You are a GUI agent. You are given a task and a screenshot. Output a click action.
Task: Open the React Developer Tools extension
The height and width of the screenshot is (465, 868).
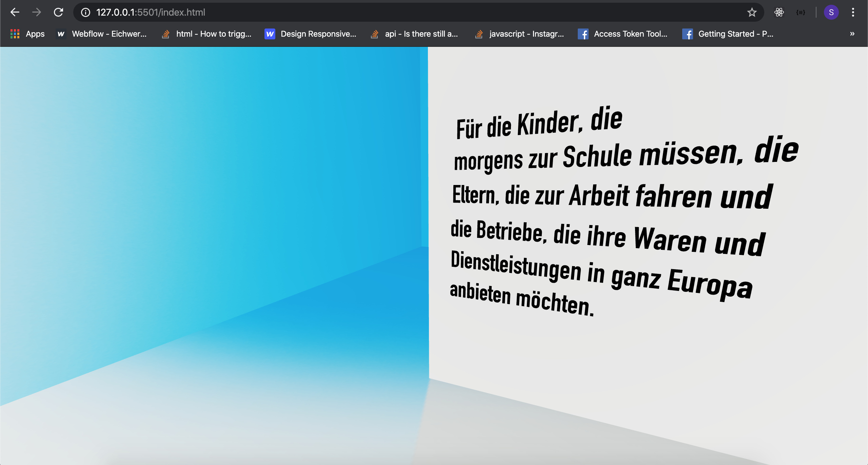(x=779, y=13)
